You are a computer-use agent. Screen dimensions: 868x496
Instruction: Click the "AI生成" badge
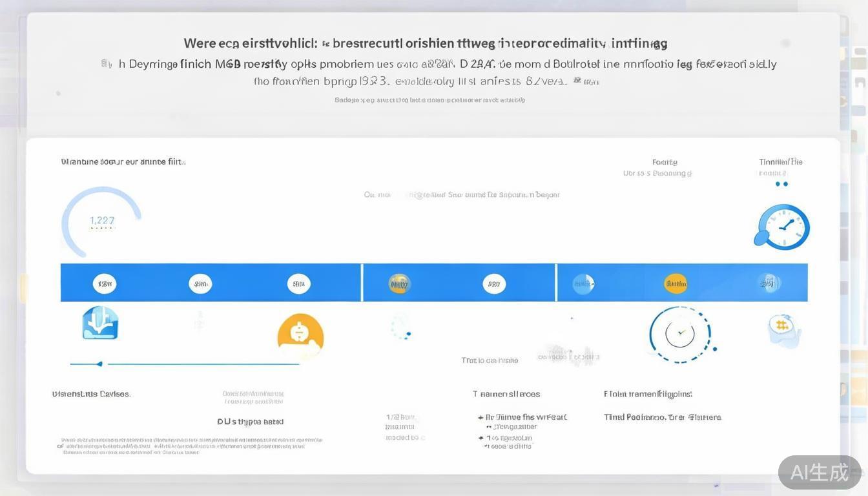pyautogui.click(x=819, y=472)
